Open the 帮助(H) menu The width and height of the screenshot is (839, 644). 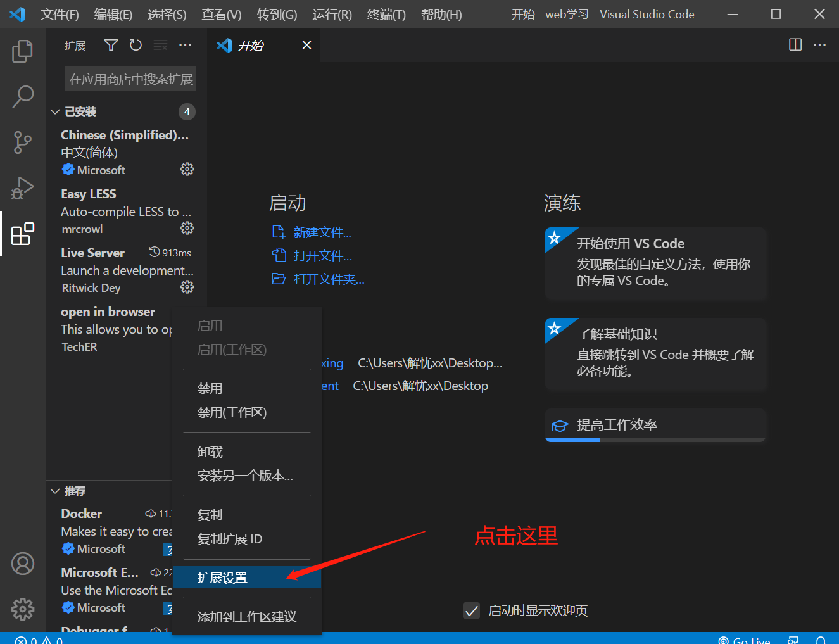pyautogui.click(x=441, y=14)
